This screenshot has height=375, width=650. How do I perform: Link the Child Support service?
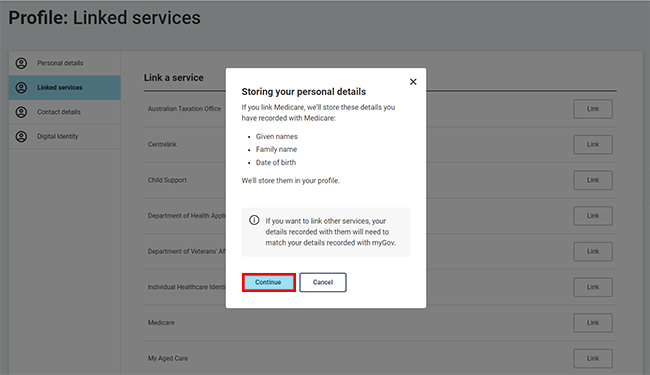pos(593,180)
